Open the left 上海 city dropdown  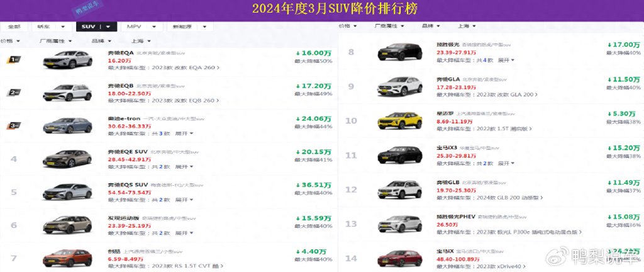[x=142, y=41]
